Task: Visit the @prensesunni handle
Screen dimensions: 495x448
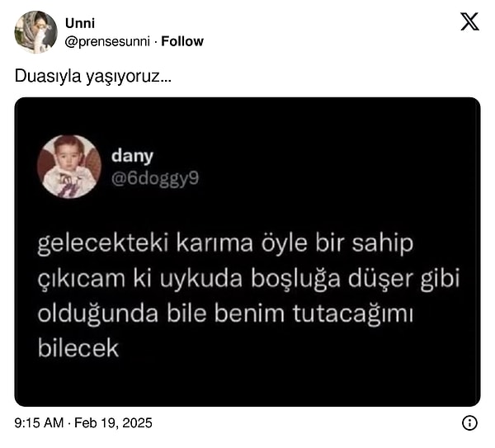Action: point(107,42)
